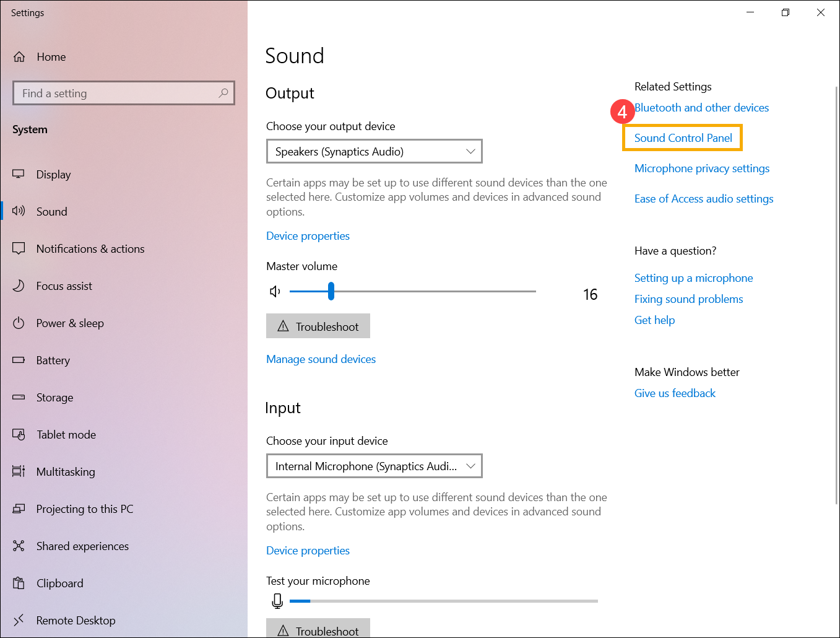Click Give us feedback link
This screenshot has height=638, width=840.
pyautogui.click(x=675, y=393)
